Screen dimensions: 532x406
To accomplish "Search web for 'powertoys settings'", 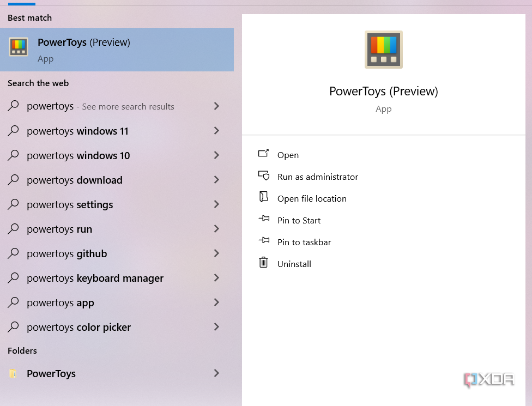I will tap(117, 204).
